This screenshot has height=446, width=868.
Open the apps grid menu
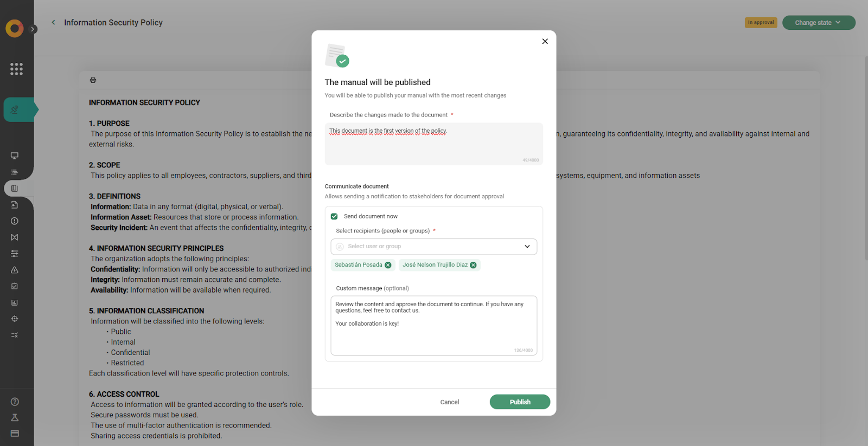(x=16, y=69)
